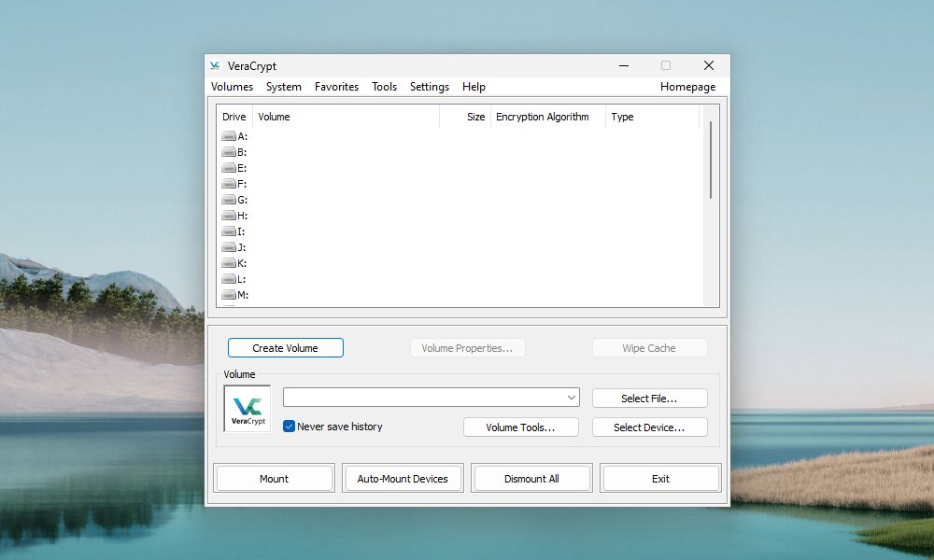Select the A: drive letter text
The width and height of the screenshot is (934, 560).
pyautogui.click(x=243, y=136)
